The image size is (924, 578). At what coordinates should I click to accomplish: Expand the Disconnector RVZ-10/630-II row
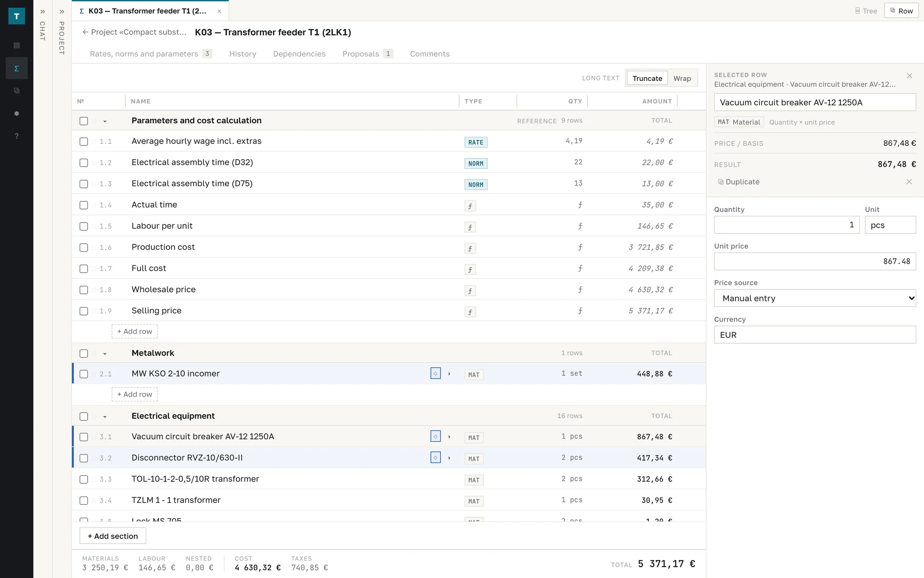pyautogui.click(x=449, y=458)
